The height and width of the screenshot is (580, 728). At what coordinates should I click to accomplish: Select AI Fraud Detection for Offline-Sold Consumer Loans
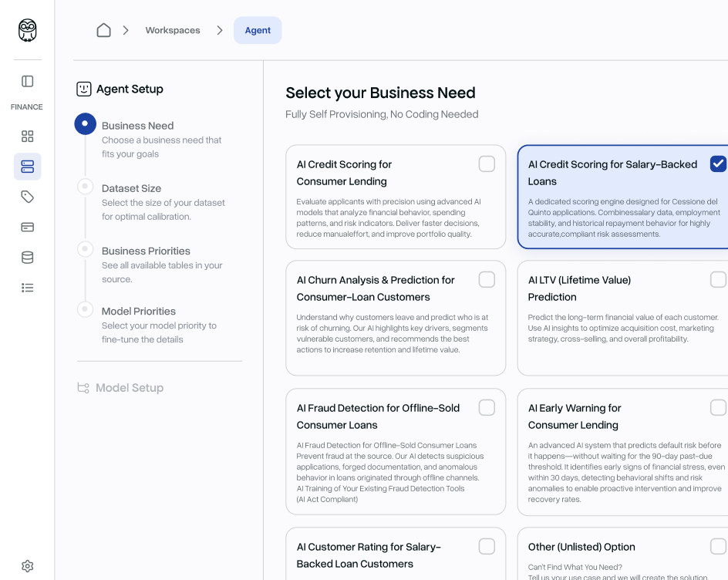click(487, 407)
